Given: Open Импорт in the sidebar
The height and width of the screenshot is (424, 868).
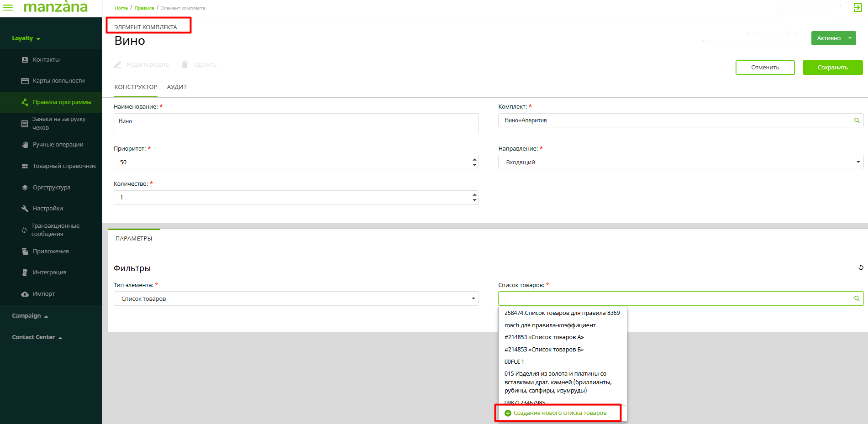Looking at the screenshot, I should click(x=44, y=294).
